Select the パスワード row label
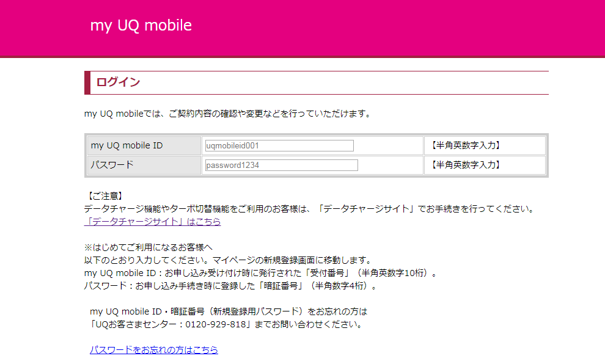 [x=112, y=165]
